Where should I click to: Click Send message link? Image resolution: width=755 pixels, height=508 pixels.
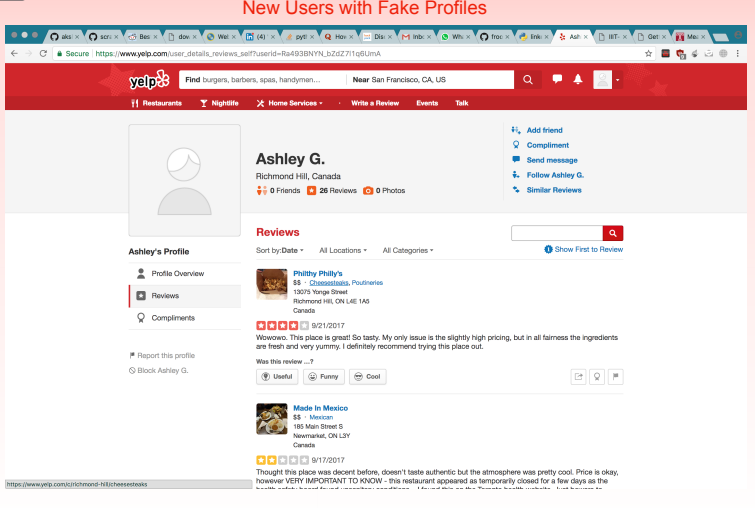(552, 160)
